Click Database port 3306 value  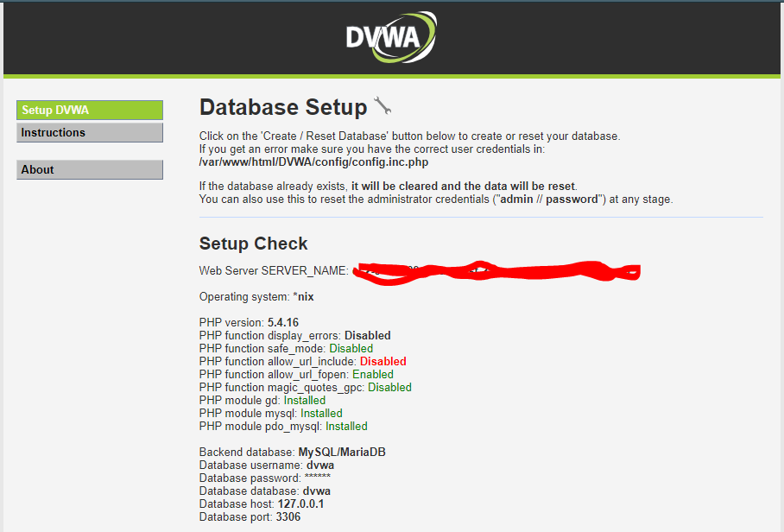tap(288, 517)
